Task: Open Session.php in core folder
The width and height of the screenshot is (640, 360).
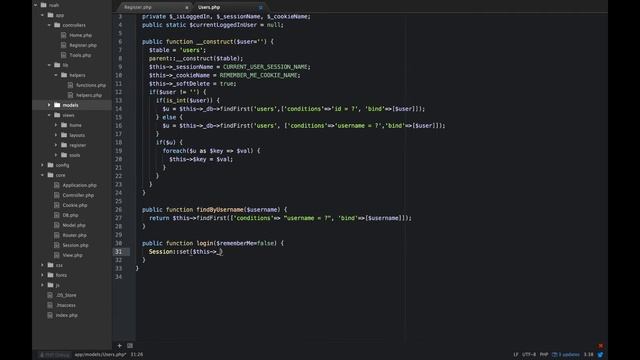Action: coord(75,245)
